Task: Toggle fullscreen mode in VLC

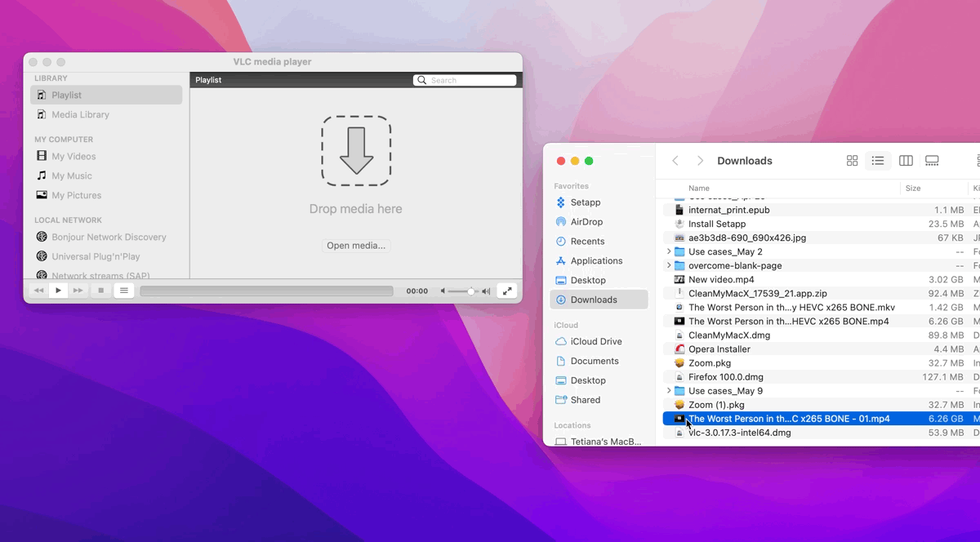Action: point(507,291)
